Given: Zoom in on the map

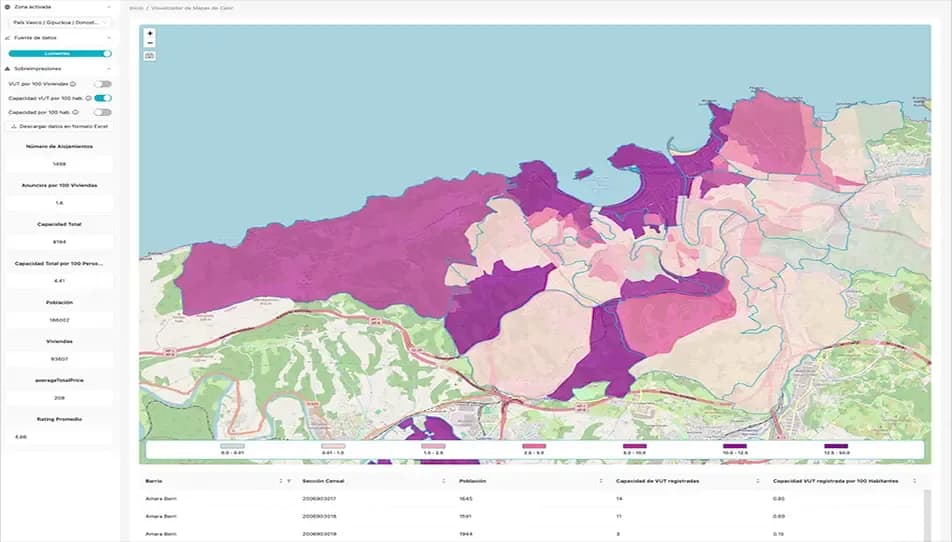Looking at the screenshot, I should [x=150, y=33].
